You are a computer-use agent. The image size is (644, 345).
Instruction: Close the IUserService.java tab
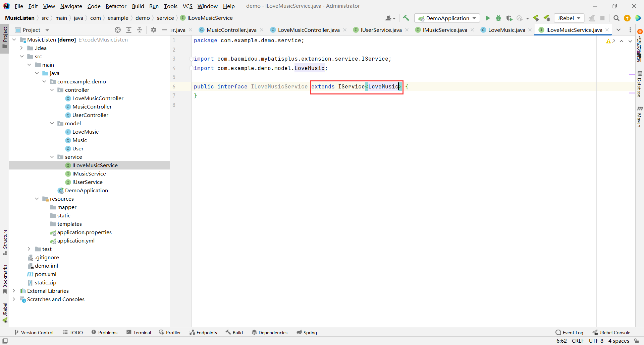click(x=407, y=30)
